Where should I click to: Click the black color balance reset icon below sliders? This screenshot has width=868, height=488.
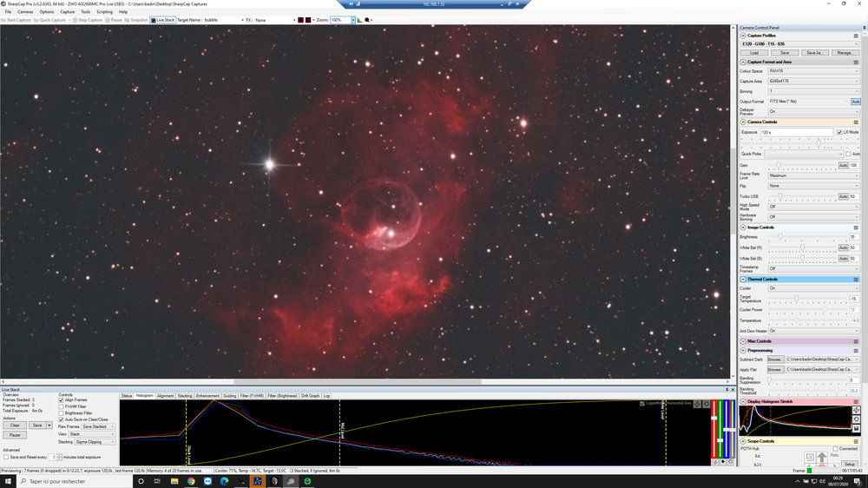coord(723,461)
